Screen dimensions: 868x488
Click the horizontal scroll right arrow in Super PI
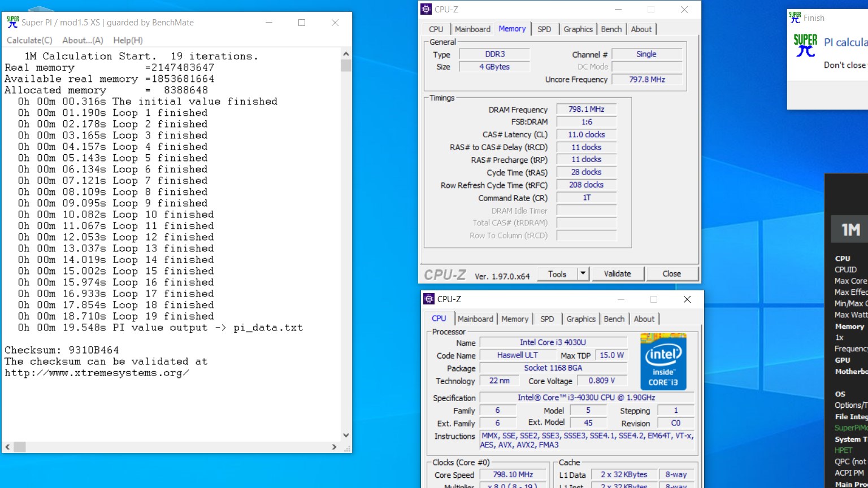click(x=335, y=447)
